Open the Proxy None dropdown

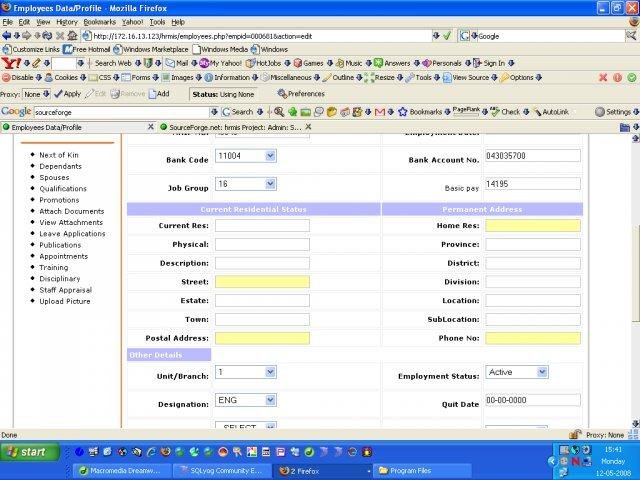[x=36, y=94]
